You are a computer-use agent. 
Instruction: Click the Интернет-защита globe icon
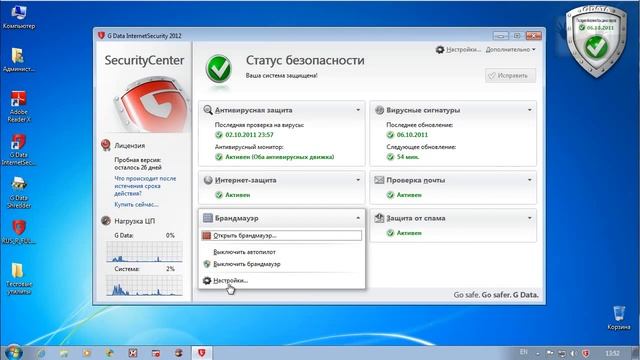pyautogui.click(x=208, y=180)
